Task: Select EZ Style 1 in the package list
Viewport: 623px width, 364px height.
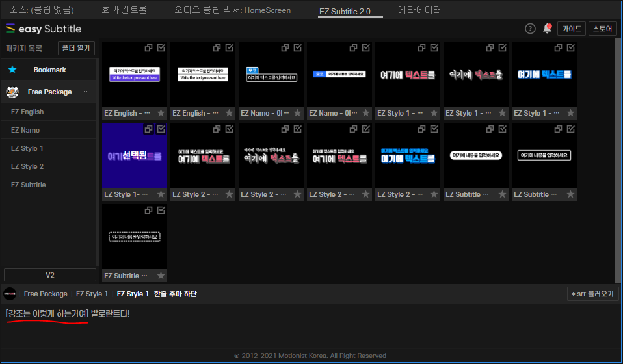Action: [49, 148]
